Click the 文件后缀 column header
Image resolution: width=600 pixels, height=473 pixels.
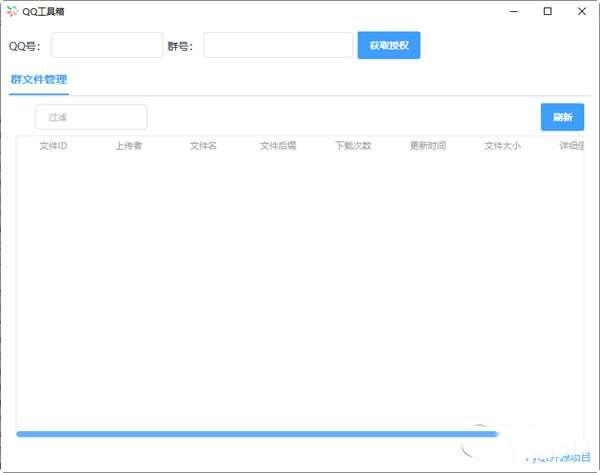pyautogui.click(x=278, y=146)
